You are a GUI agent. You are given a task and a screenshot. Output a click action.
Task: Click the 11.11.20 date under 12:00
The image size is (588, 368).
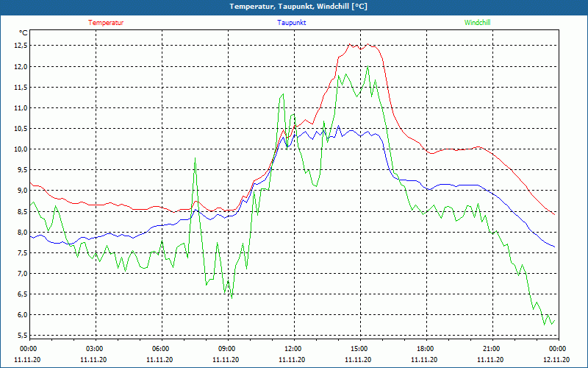[292, 360]
